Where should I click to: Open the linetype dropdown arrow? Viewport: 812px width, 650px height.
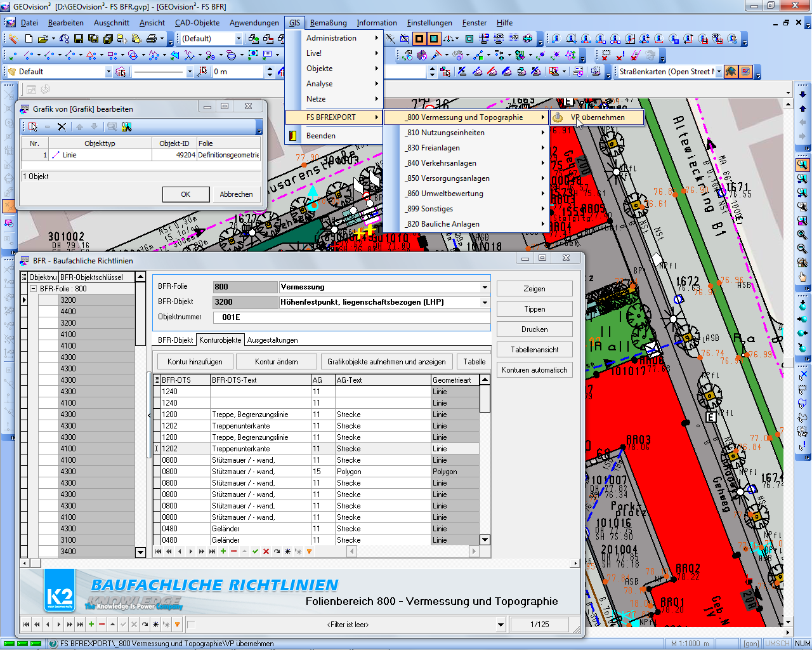(190, 72)
